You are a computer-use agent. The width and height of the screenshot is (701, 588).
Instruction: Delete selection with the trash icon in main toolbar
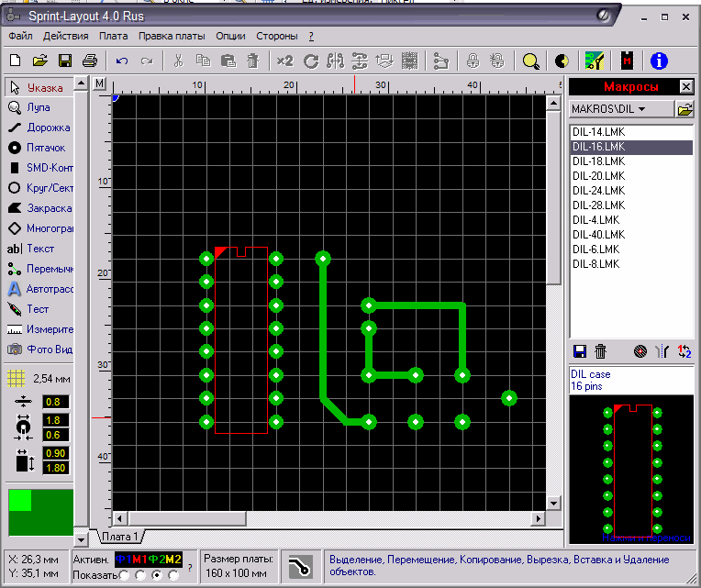(253, 61)
